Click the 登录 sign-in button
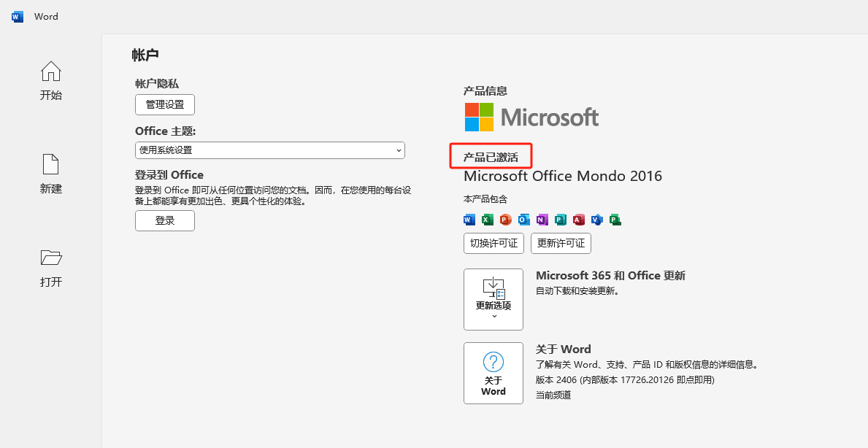 (165, 220)
